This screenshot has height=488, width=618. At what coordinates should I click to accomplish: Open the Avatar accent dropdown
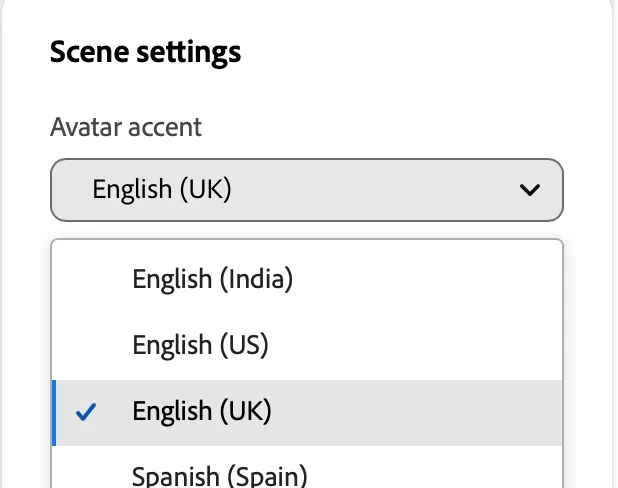pyautogui.click(x=306, y=189)
